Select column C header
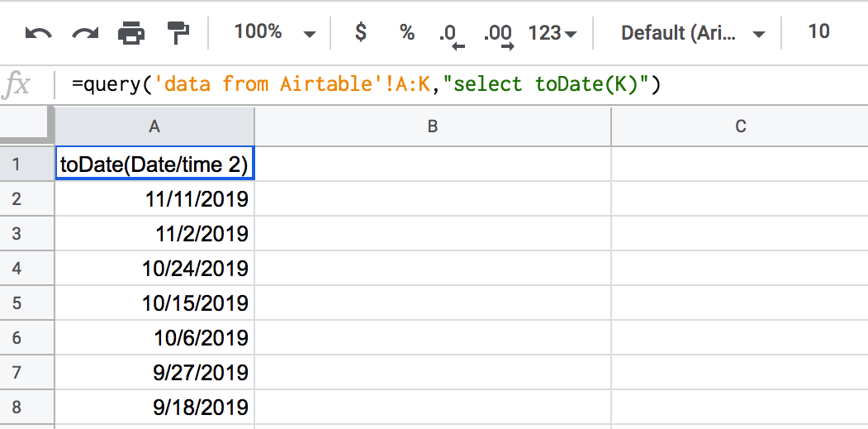This screenshot has height=429, width=868. pyautogui.click(x=739, y=126)
